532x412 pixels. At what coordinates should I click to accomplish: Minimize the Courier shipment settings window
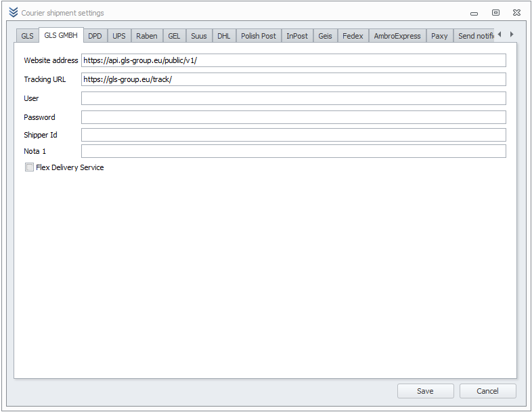tap(474, 14)
